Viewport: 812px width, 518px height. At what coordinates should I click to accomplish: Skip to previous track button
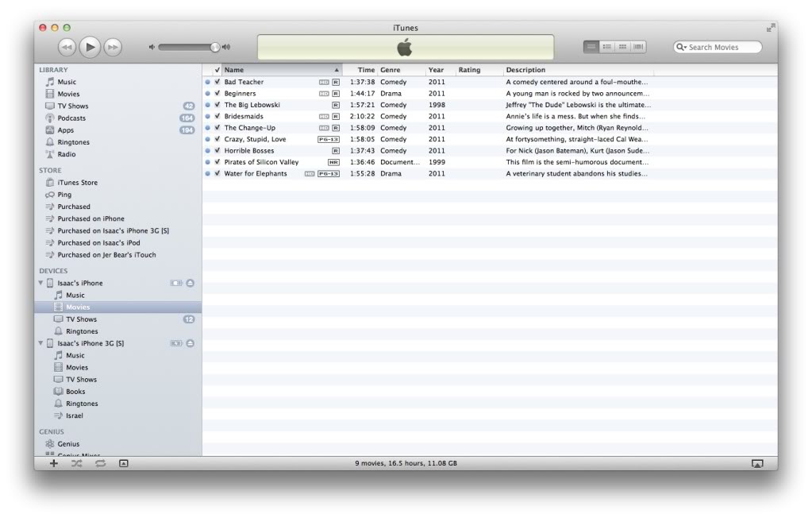[67, 47]
